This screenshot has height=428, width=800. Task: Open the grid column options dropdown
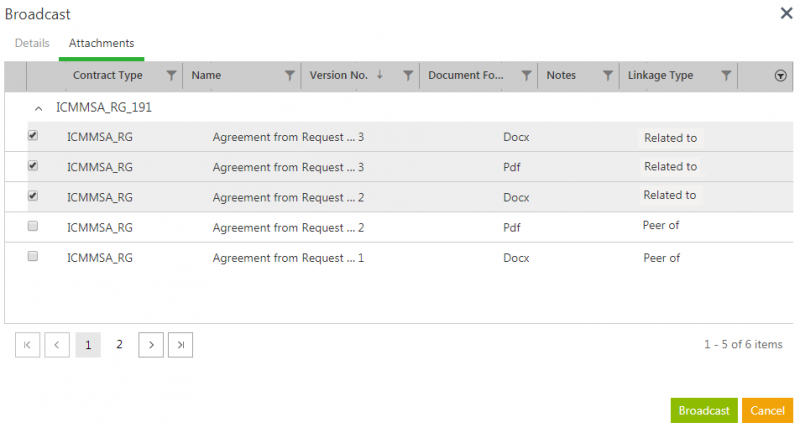(x=780, y=76)
